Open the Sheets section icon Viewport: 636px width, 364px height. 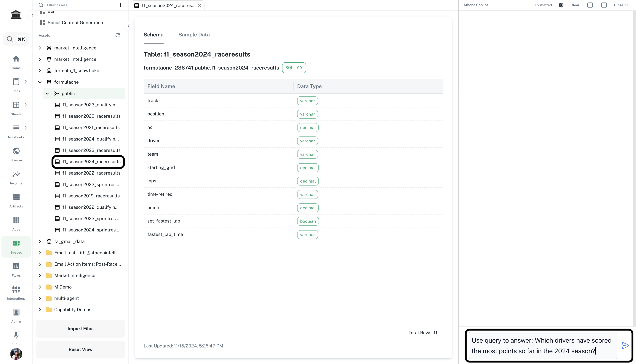tap(16, 105)
